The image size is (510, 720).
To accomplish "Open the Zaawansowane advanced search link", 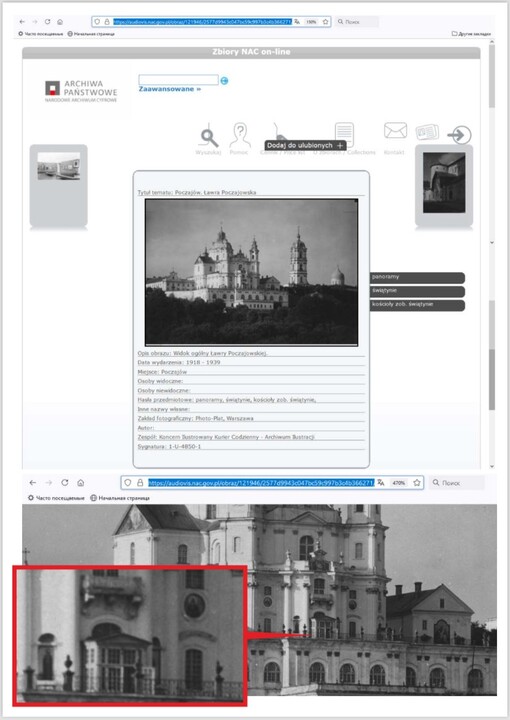I will 170,89.
